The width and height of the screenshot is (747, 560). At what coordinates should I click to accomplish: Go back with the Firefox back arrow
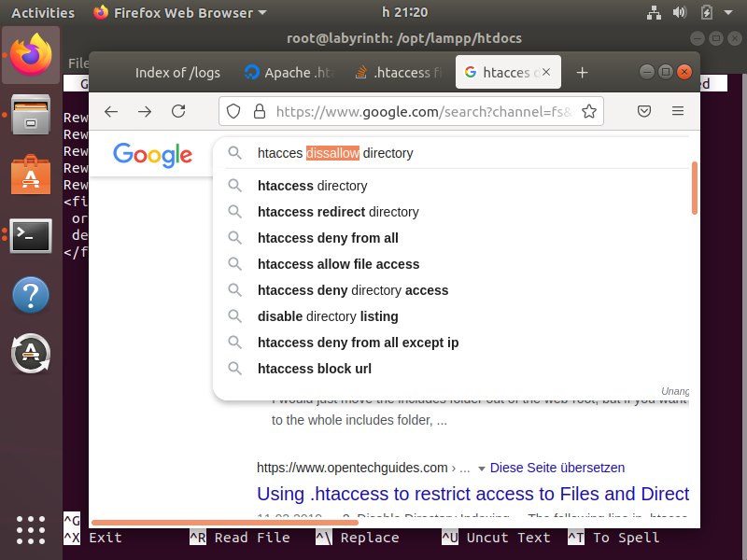[x=111, y=111]
